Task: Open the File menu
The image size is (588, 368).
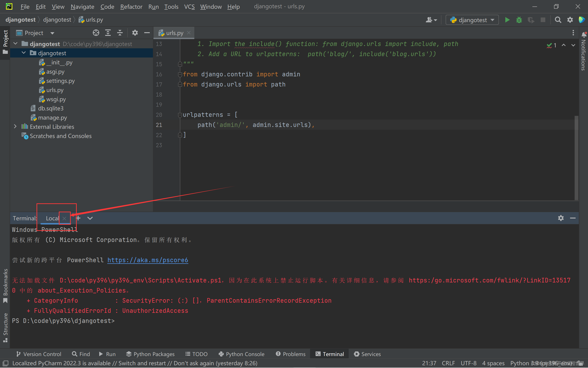Action: tap(25, 7)
